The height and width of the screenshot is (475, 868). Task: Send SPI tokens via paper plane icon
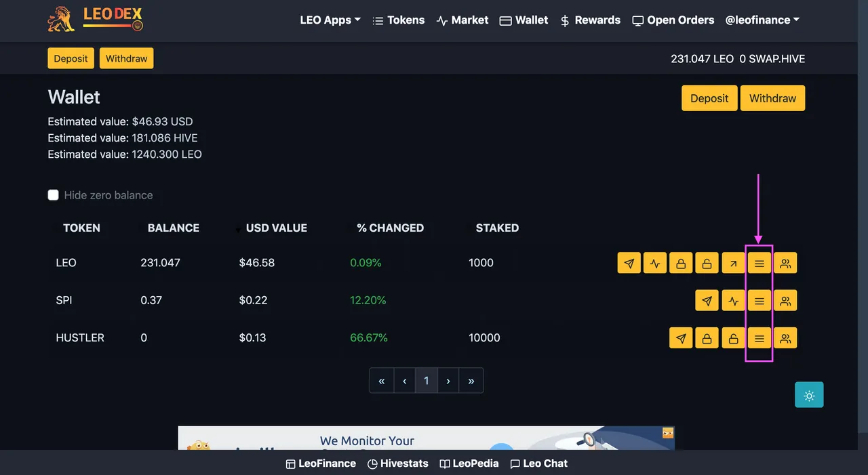(707, 300)
